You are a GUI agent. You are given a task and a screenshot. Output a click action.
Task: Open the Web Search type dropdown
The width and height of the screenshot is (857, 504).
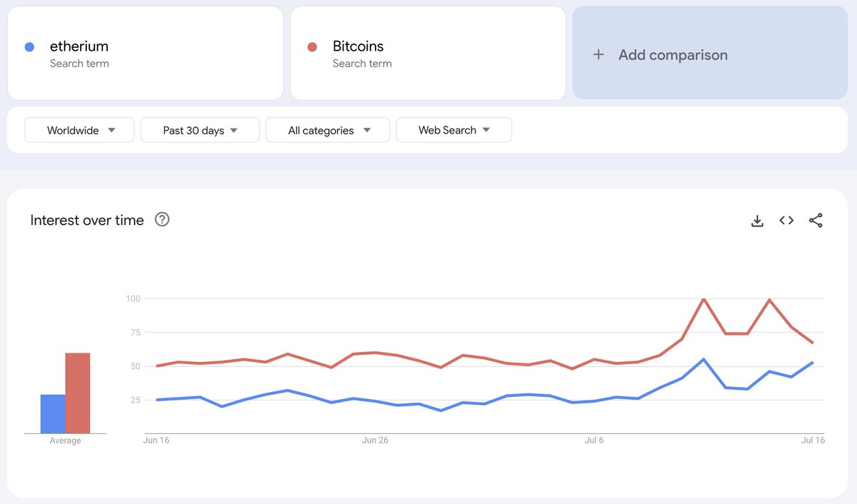coord(454,130)
